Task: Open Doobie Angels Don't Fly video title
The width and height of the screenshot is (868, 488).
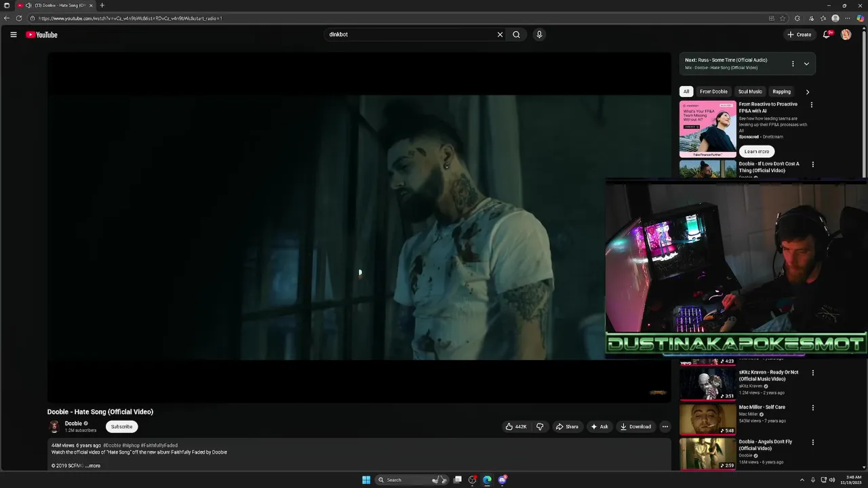Action: pos(766,445)
